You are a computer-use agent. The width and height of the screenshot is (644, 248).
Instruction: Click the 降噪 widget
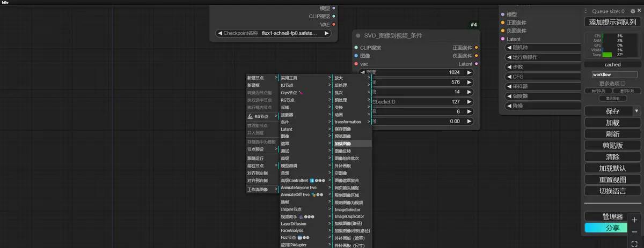point(543,106)
